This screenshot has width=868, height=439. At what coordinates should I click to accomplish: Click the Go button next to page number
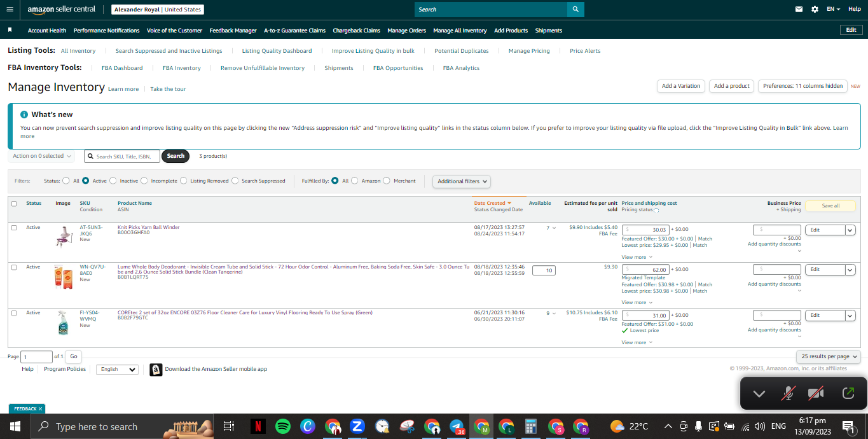(x=74, y=357)
